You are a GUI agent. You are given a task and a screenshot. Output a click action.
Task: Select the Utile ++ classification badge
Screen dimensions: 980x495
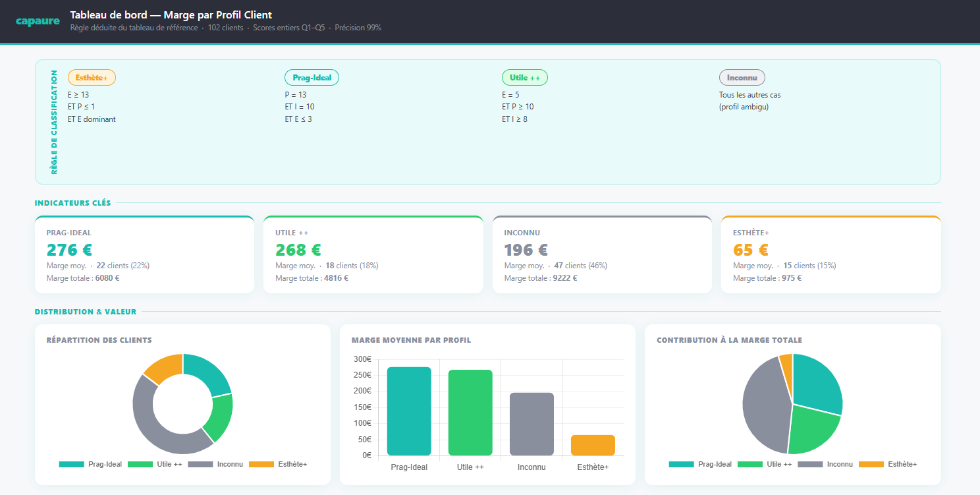(x=524, y=77)
